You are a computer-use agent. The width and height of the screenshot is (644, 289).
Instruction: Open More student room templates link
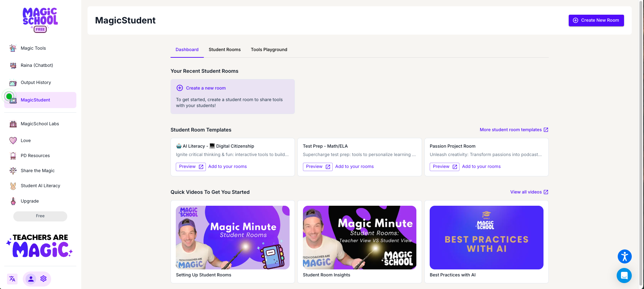(513, 130)
